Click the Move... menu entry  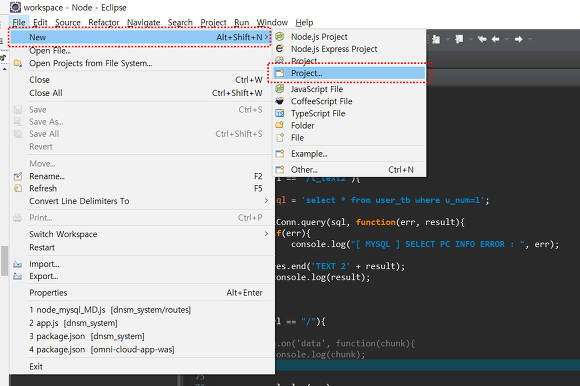pos(141,163)
